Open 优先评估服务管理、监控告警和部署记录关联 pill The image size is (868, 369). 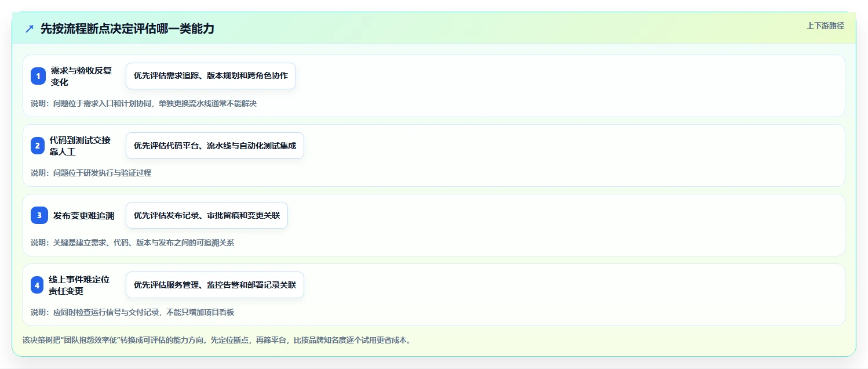tap(215, 285)
